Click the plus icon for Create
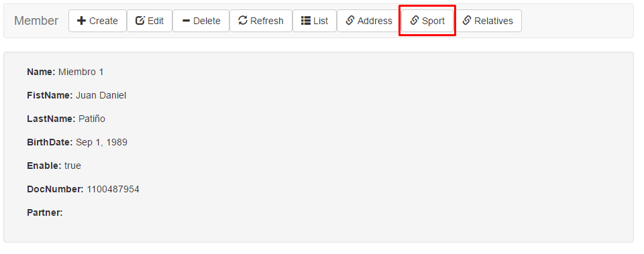The image size is (644, 254). pyautogui.click(x=81, y=21)
